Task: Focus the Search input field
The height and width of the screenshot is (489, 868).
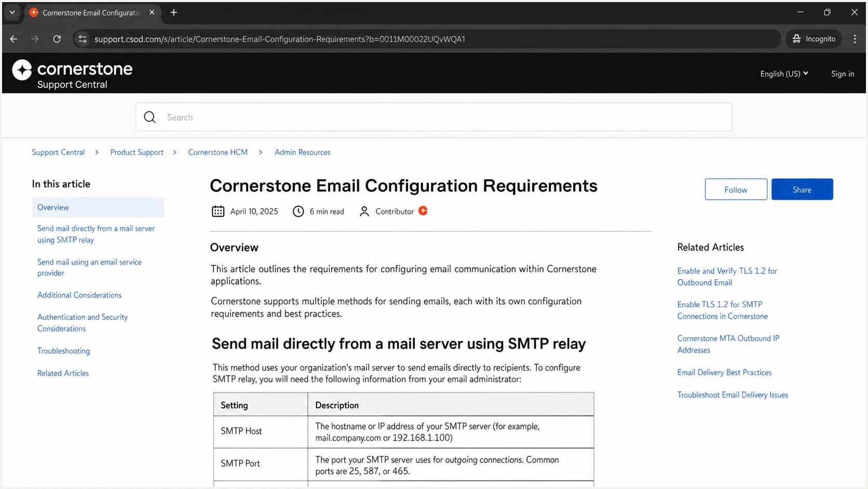Action: [x=433, y=117]
